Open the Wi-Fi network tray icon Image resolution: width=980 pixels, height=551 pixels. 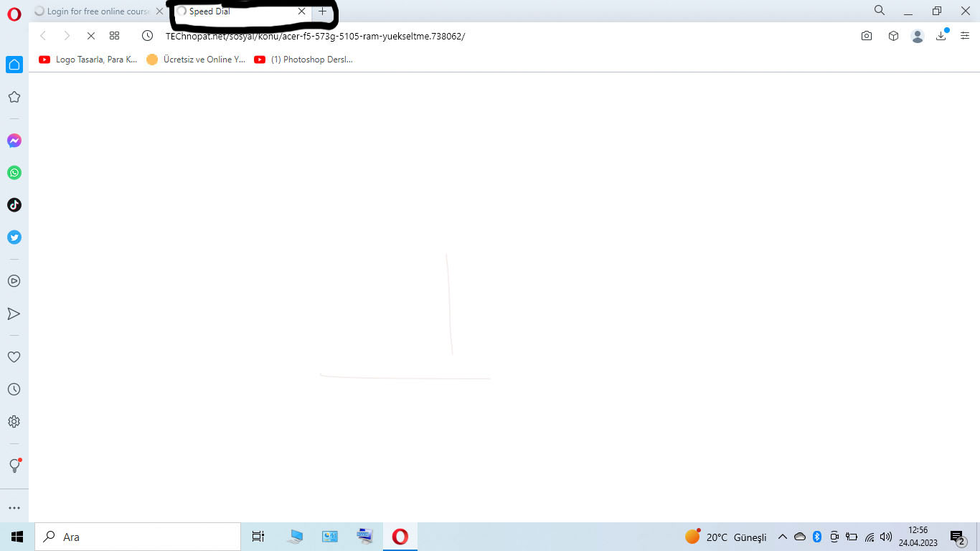870,537
